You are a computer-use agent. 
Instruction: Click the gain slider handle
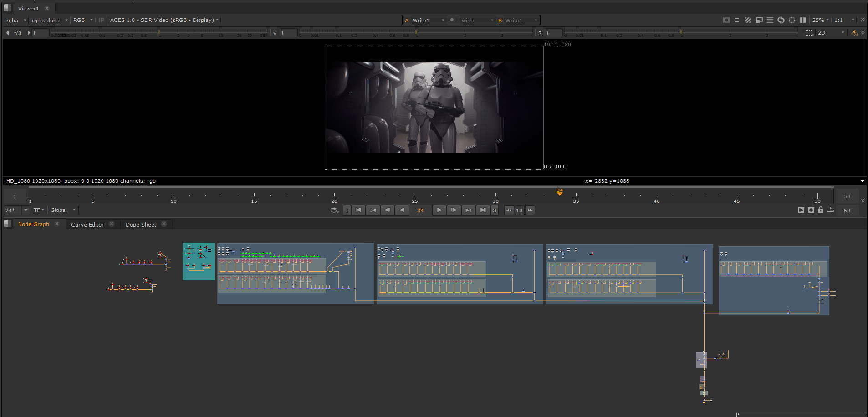click(x=159, y=33)
